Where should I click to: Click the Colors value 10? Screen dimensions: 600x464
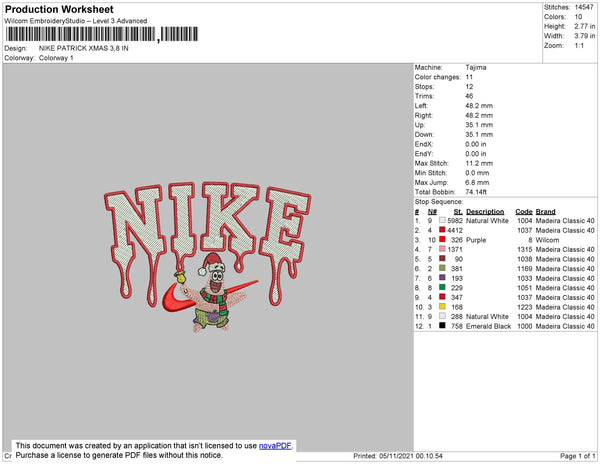578,17
